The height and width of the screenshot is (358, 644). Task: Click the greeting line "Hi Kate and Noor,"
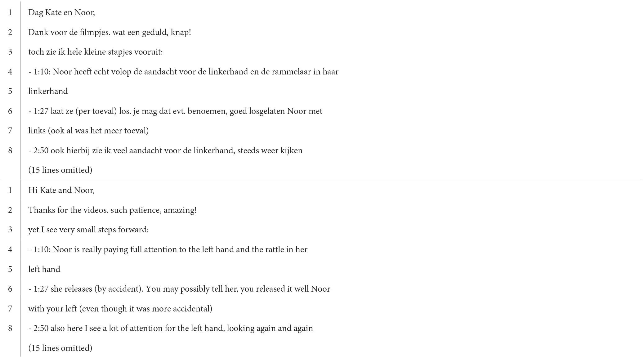pyautogui.click(x=61, y=190)
